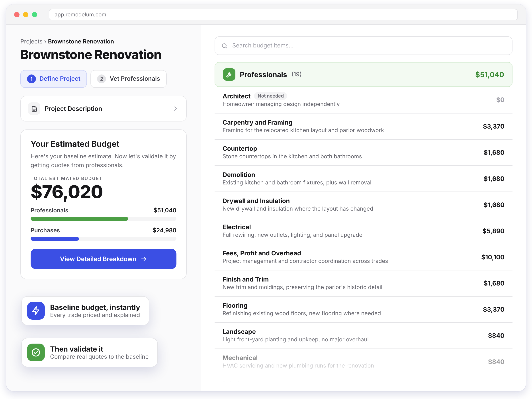Click the $76,020 total budget figure

coord(67,192)
